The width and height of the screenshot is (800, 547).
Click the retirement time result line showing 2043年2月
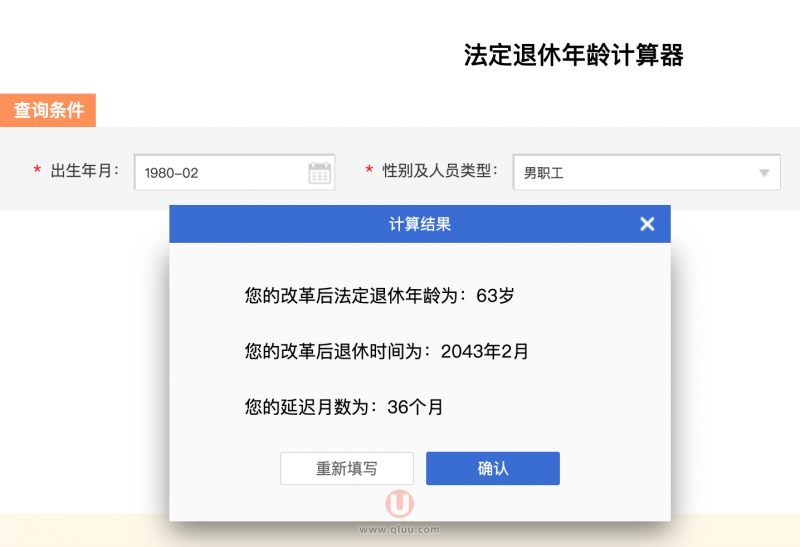(387, 351)
